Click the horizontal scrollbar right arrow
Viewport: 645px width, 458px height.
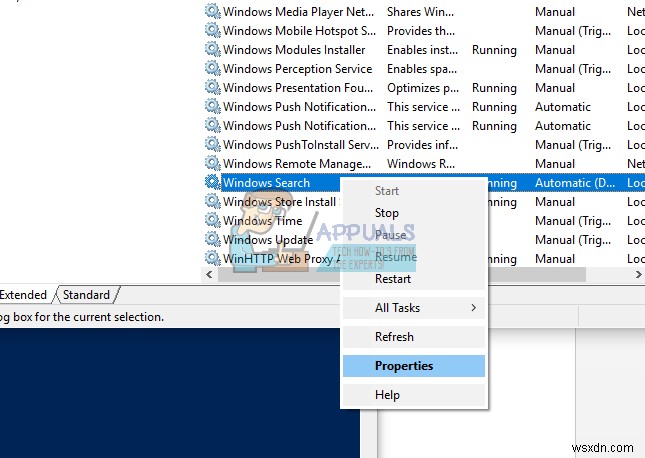click(x=638, y=274)
